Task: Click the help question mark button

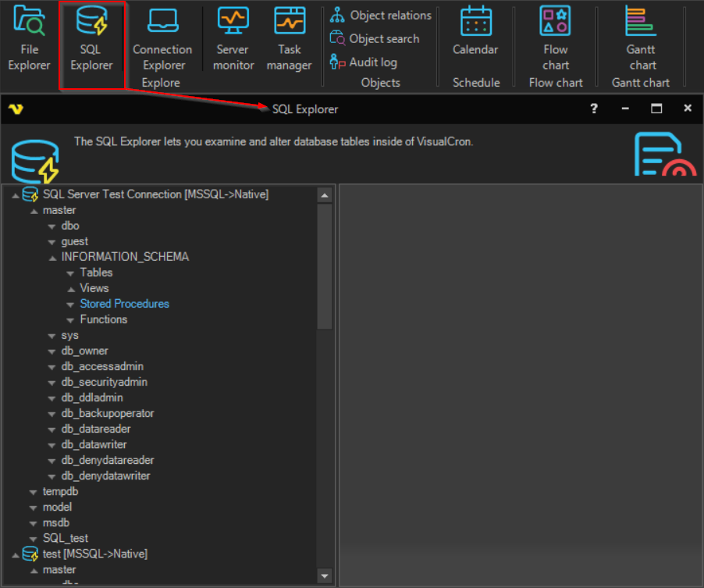Action: coord(594,109)
